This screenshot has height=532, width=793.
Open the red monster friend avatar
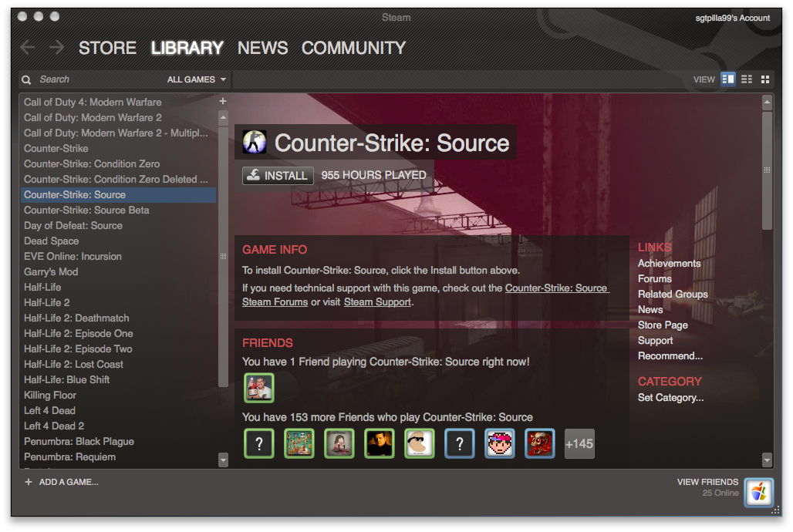pyautogui.click(x=540, y=443)
